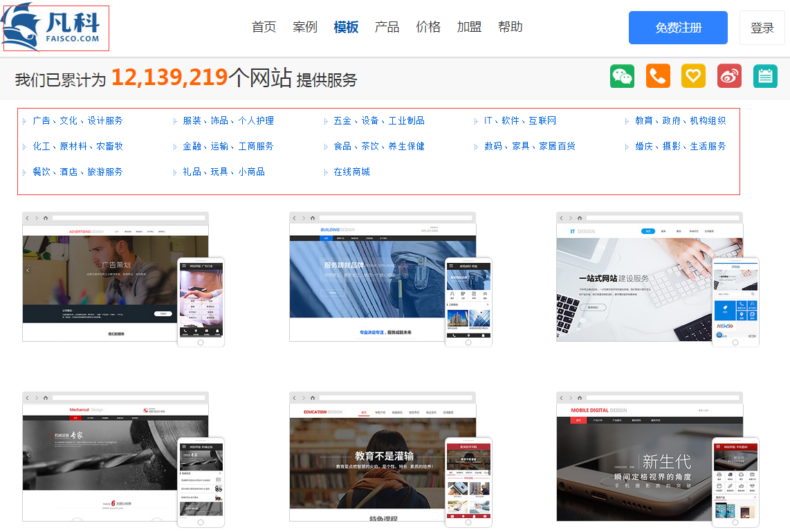Click left arrow on advertising template preview
Viewport: 790px width, 532px height.
pyautogui.click(x=28, y=270)
